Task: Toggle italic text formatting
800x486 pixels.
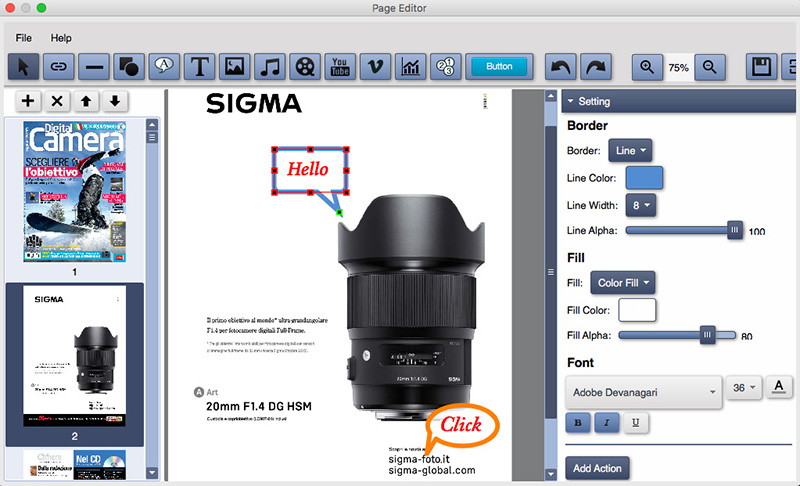Action: [x=607, y=422]
